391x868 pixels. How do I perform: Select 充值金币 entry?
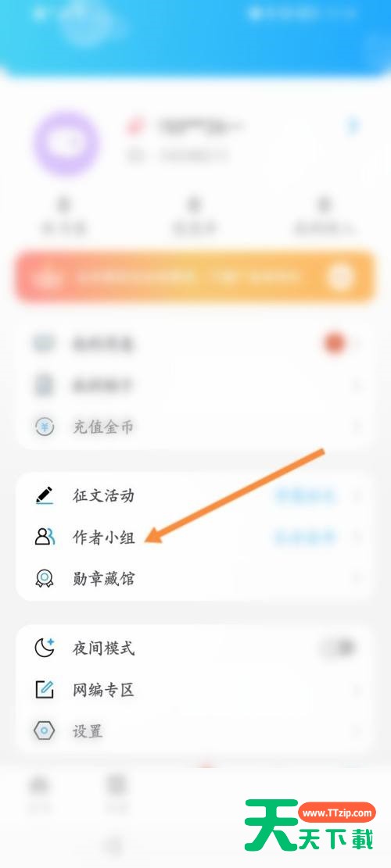click(x=195, y=427)
